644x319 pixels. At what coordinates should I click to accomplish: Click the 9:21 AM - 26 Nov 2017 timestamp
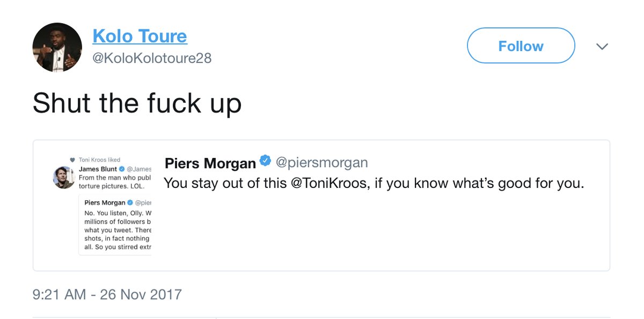click(107, 294)
